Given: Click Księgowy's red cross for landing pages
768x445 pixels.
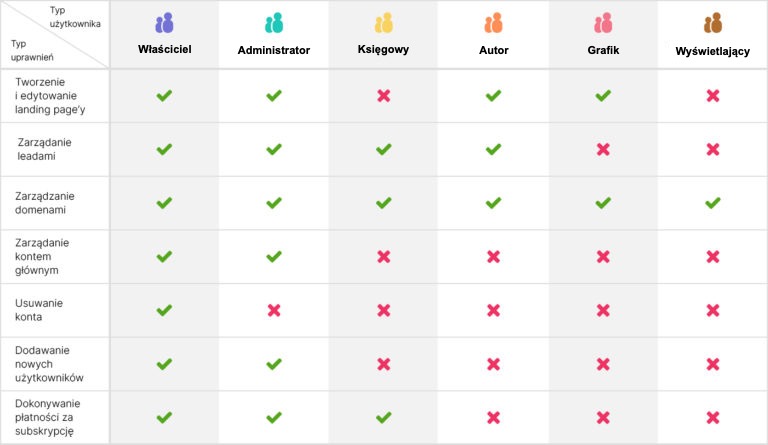Looking at the screenshot, I should click(384, 96).
